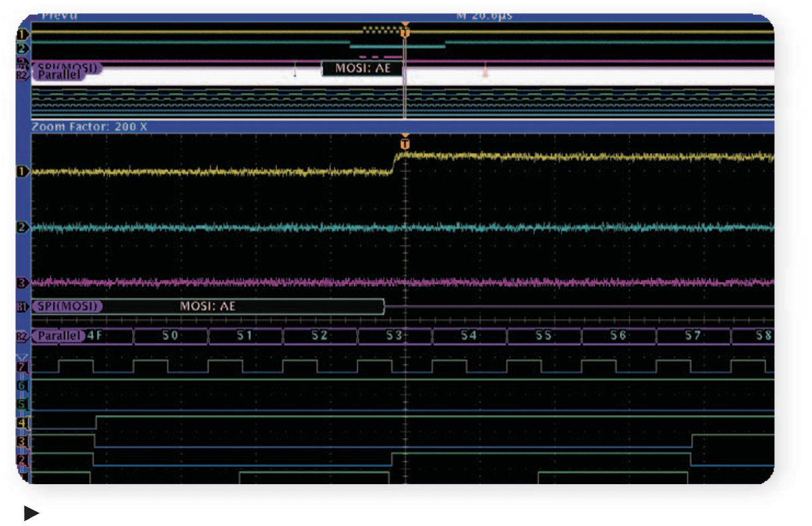Click the Zoom Factor: 200 X readout

coord(90,126)
